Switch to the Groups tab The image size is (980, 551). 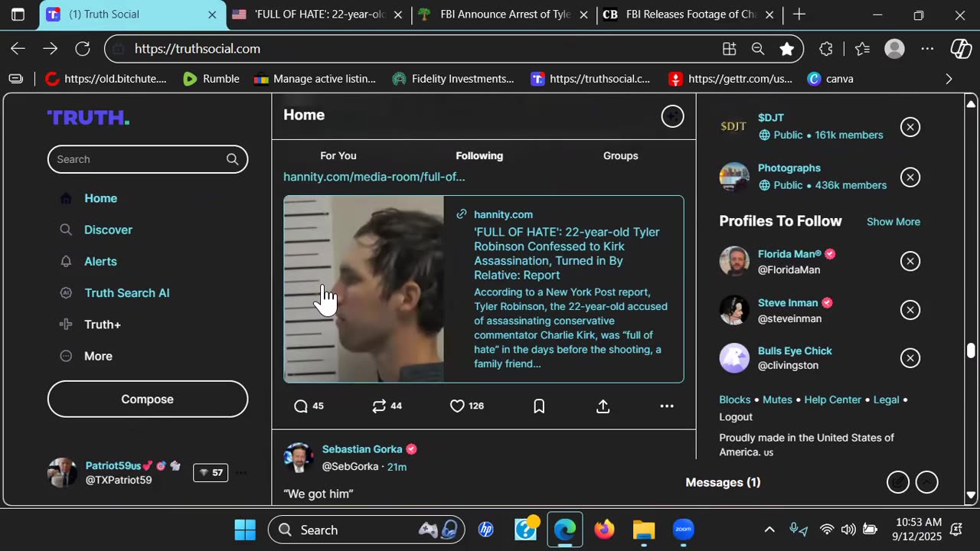(620, 155)
